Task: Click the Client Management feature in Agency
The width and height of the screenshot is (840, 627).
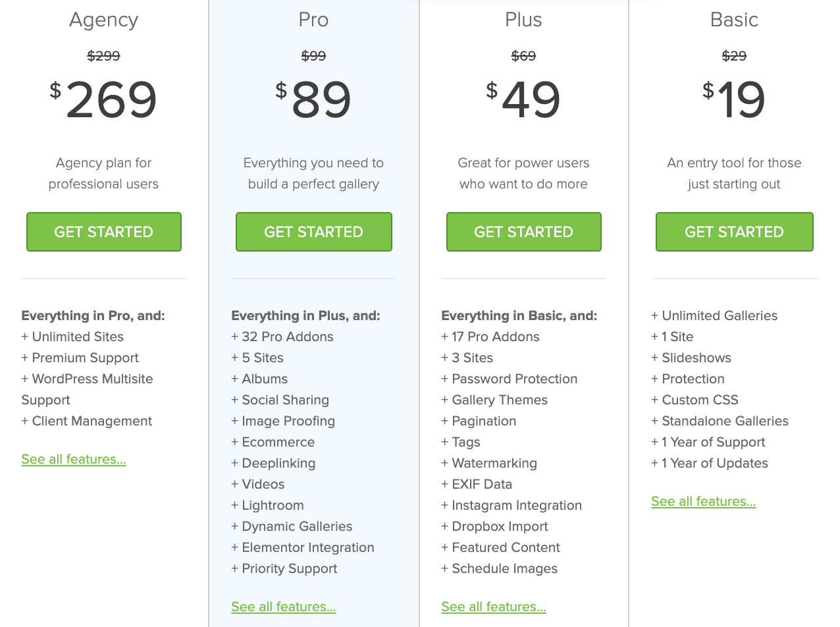Action: click(x=92, y=421)
